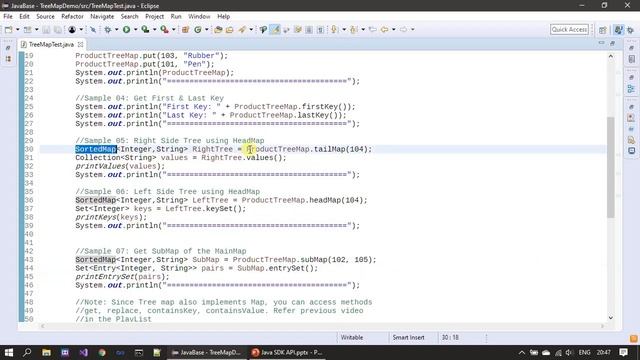Click the Next Annotation icon
Viewport: 640px width, 360px height.
[x=335, y=30]
